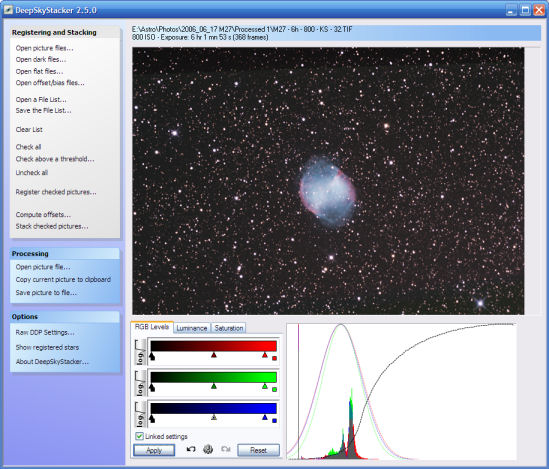Toggle the Linked settings checkbox
This screenshot has height=469, width=549.
coord(139,436)
